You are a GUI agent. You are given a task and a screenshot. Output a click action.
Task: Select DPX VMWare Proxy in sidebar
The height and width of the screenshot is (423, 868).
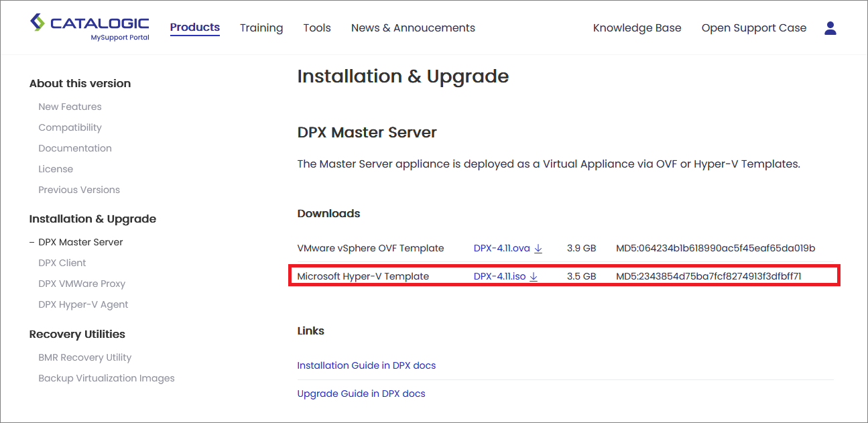[x=82, y=284]
